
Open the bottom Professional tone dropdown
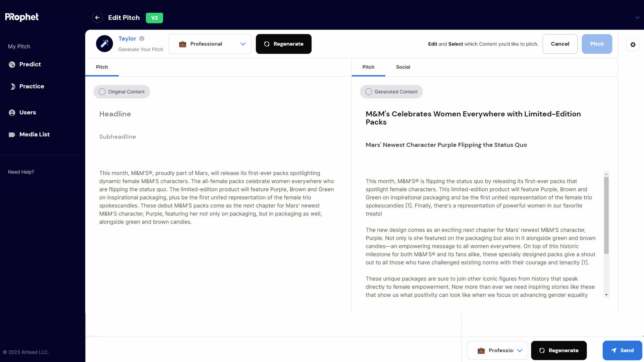pyautogui.click(x=497, y=350)
